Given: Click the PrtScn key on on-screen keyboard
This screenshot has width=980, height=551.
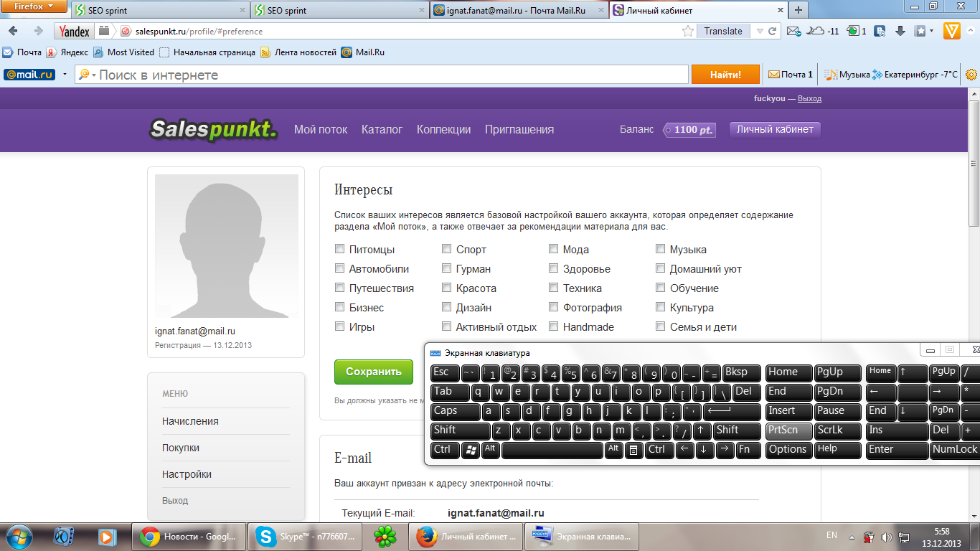Looking at the screenshot, I should pos(788,430).
